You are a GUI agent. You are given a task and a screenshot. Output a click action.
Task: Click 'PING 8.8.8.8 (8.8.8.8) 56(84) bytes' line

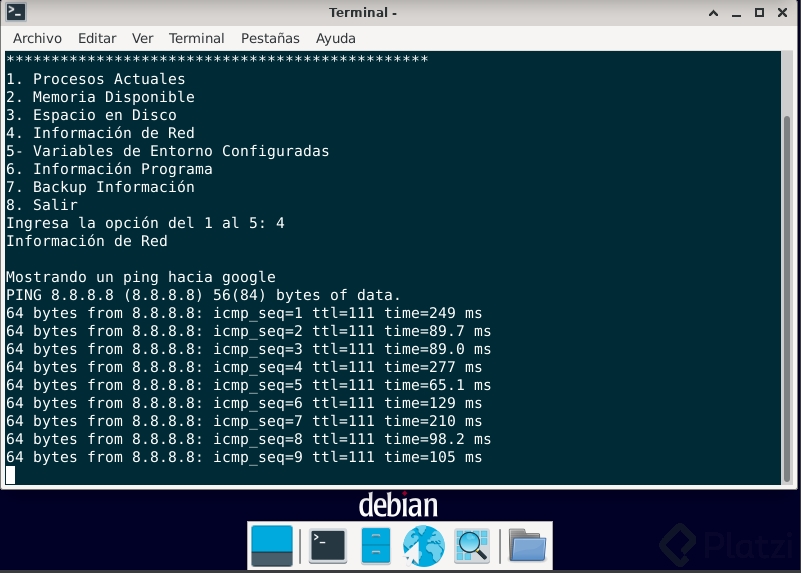tap(203, 295)
